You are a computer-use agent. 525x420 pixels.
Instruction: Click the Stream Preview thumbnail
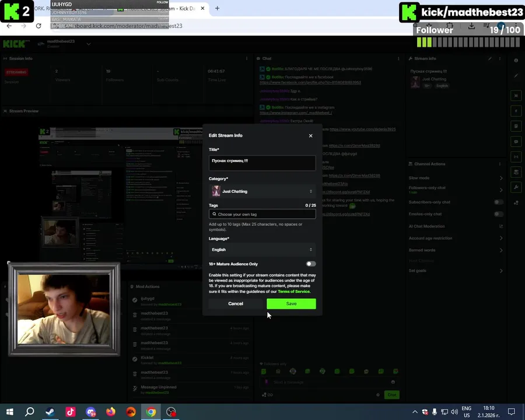121,198
